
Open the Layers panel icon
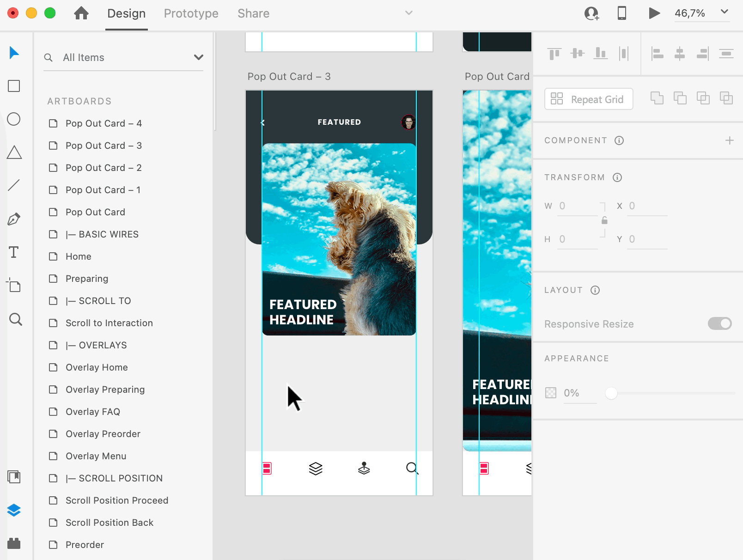(14, 510)
